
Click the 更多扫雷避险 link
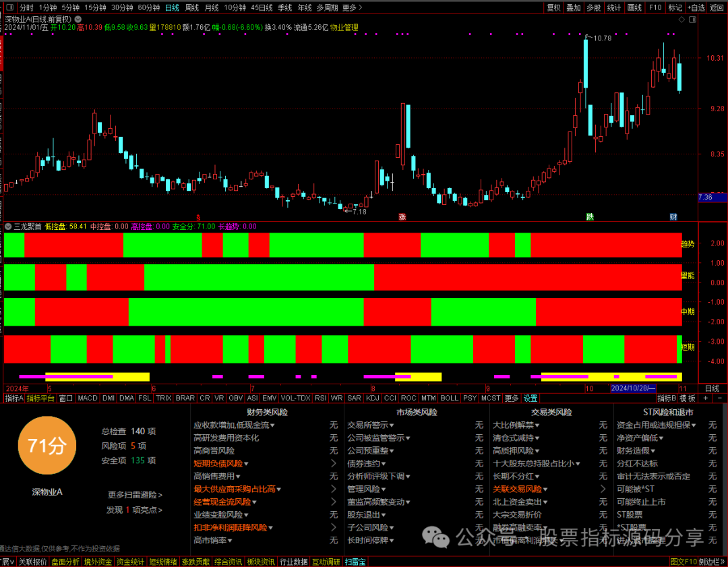135,495
